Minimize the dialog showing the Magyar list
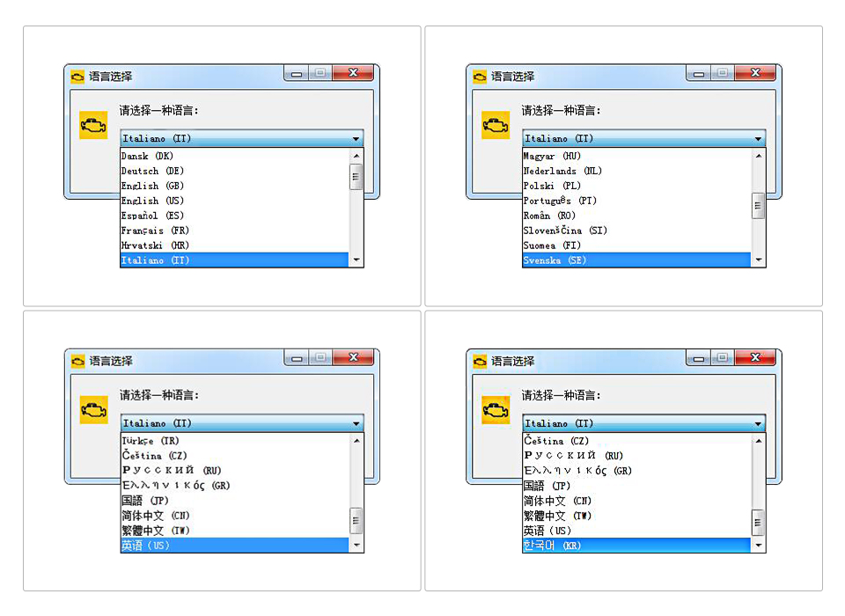 tap(699, 73)
